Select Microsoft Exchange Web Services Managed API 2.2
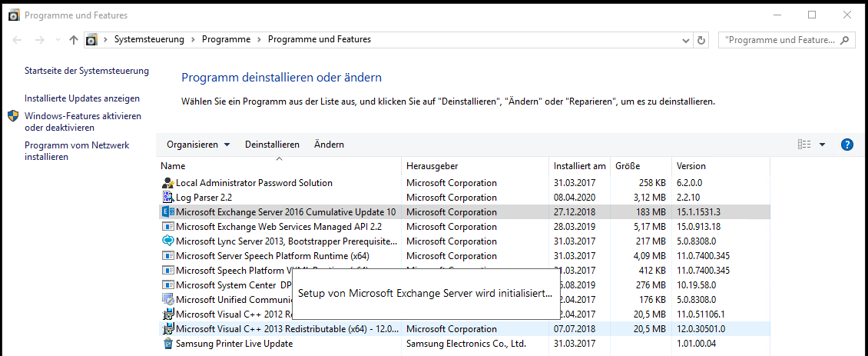Viewport: 868px width, 356px height. pos(464,227)
